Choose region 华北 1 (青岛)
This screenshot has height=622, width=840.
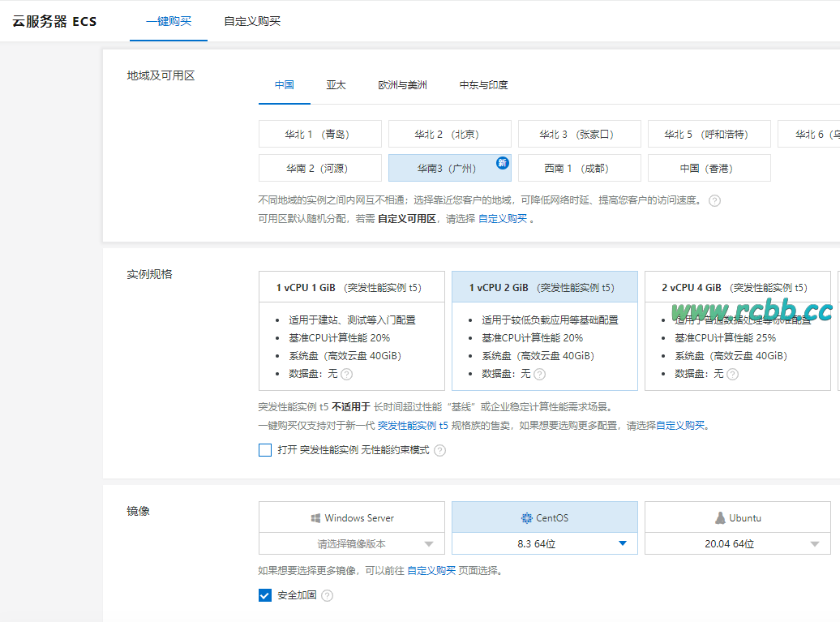(x=319, y=134)
